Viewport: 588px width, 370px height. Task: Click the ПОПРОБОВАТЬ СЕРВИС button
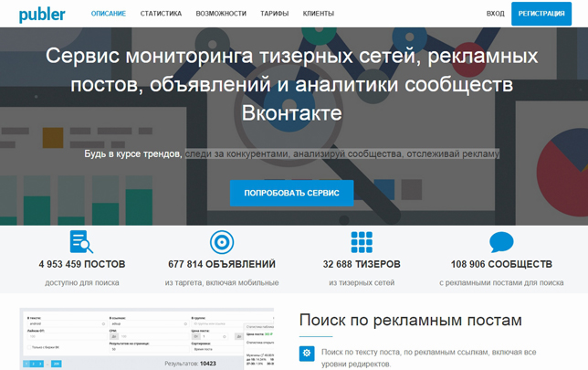click(x=291, y=193)
